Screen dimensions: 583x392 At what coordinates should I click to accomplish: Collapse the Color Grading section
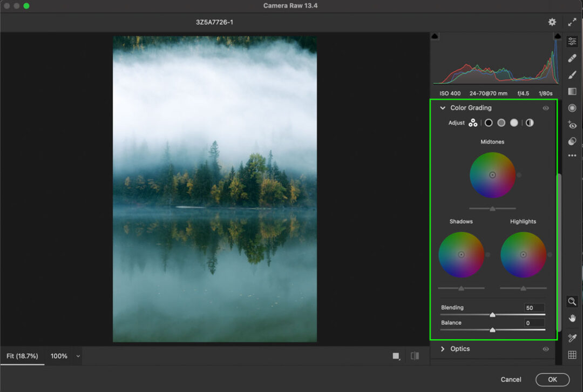click(443, 108)
